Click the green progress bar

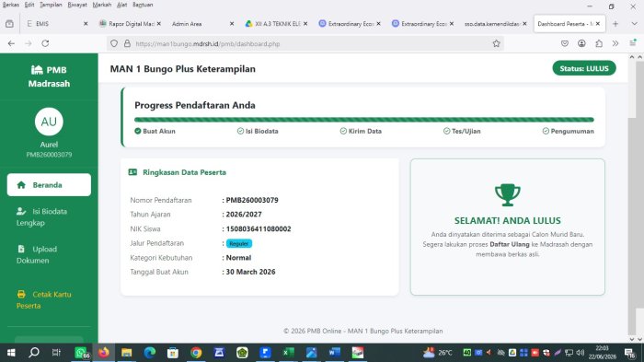364,120
